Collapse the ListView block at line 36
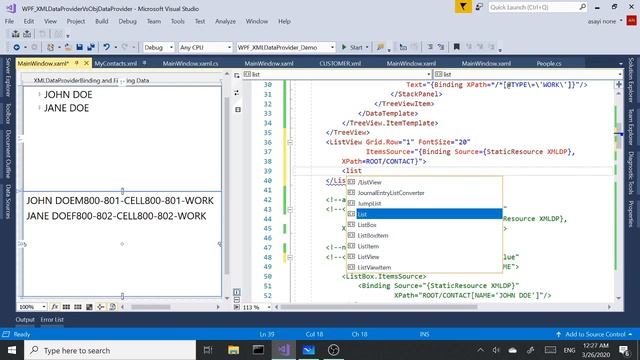The width and height of the screenshot is (640, 360). pyautogui.click(x=290, y=142)
